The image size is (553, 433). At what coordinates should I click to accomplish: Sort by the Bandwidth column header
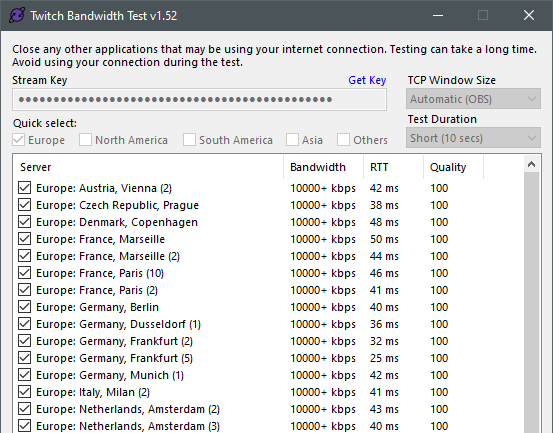coord(323,167)
